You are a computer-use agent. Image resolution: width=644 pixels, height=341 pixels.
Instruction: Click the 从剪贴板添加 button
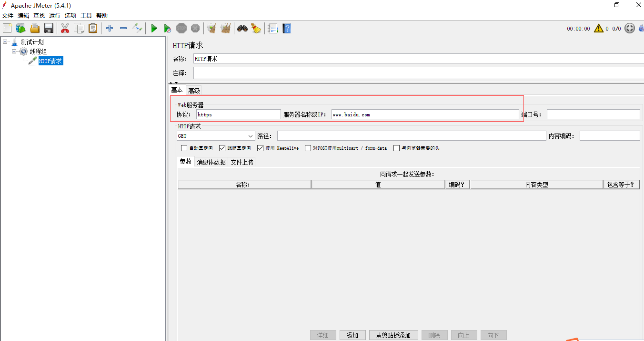click(393, 335)
